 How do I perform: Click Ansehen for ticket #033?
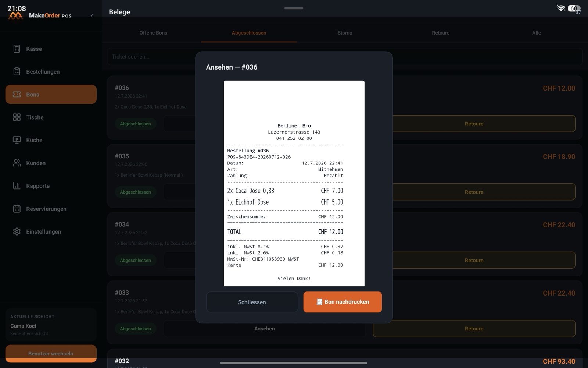[x=265, y=329]
